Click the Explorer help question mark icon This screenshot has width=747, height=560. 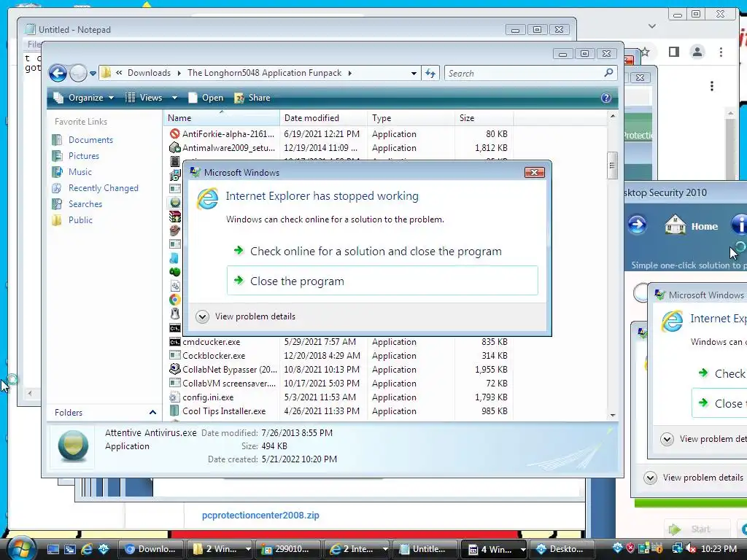click(605, 98)
